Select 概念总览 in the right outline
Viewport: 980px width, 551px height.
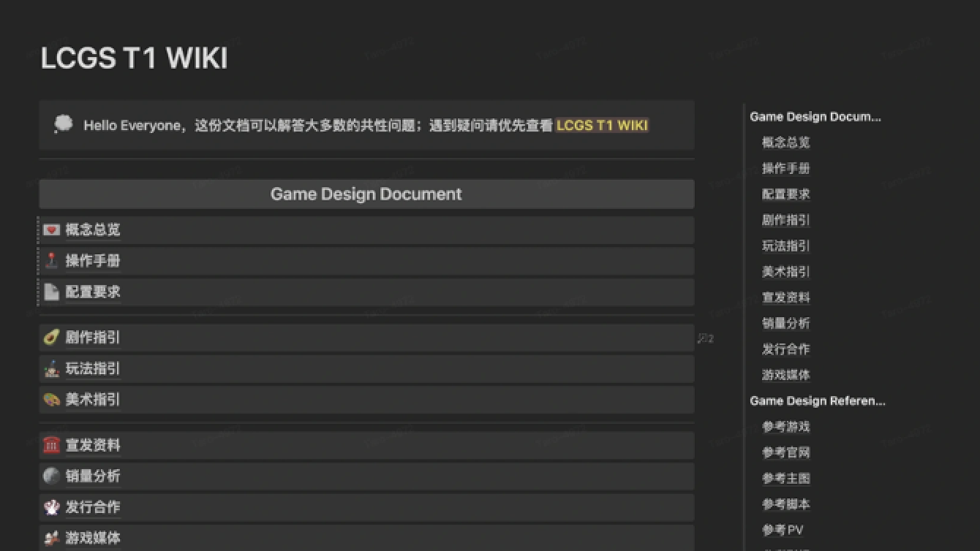(785, 142)
